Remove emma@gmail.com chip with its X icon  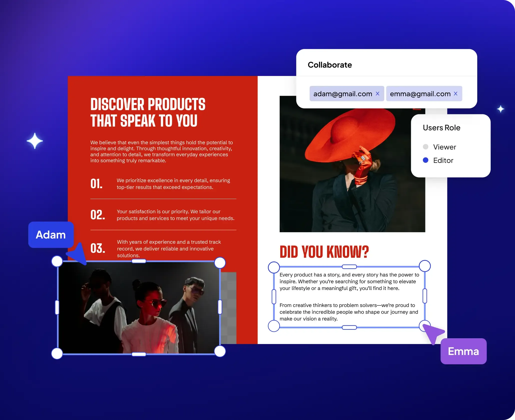[x=455, y=93]
